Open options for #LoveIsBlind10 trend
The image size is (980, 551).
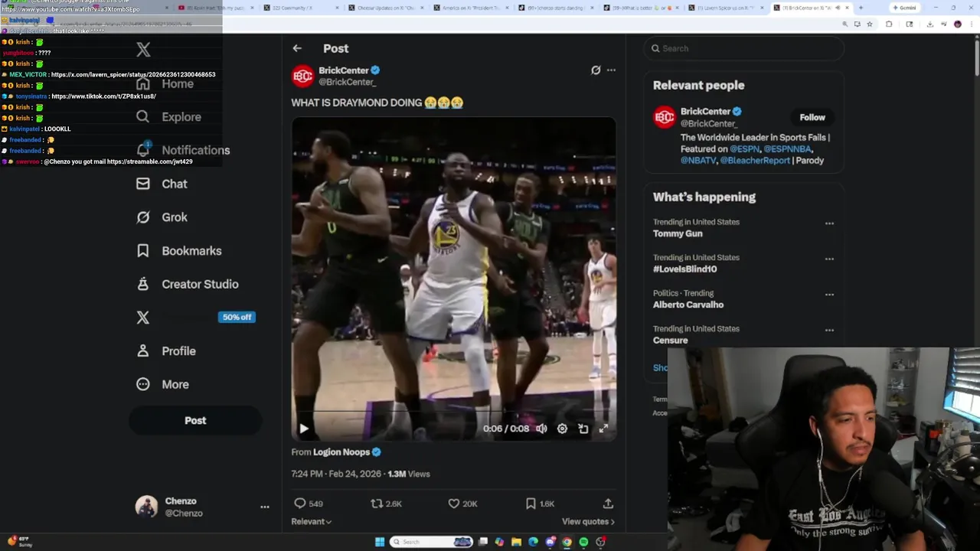coord(829,259)
